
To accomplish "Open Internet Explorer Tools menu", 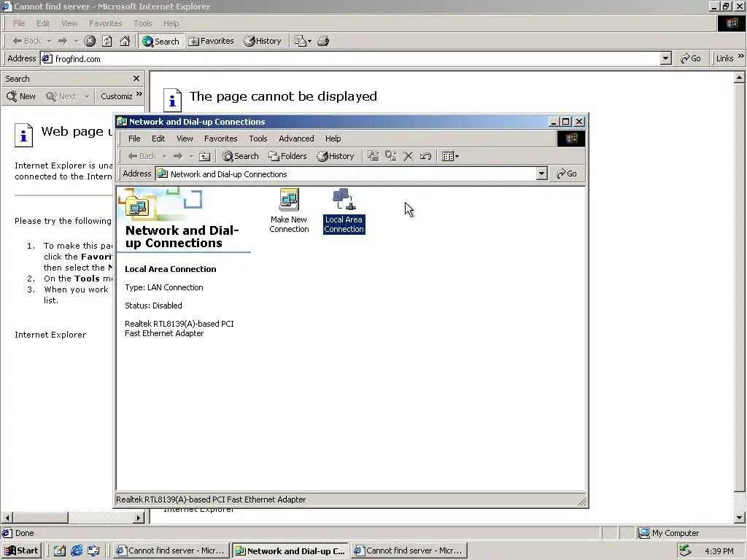I will pyautogui.click(x=142, y=23).
